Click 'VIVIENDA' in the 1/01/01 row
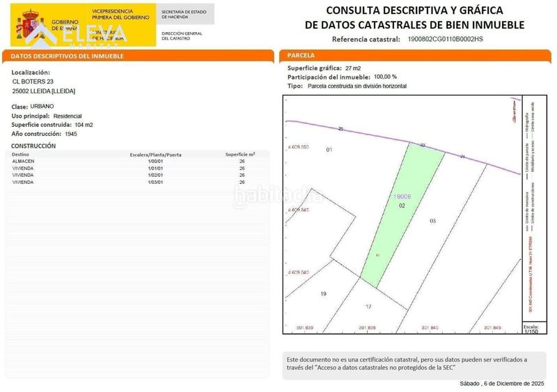 tap(23, 168)
